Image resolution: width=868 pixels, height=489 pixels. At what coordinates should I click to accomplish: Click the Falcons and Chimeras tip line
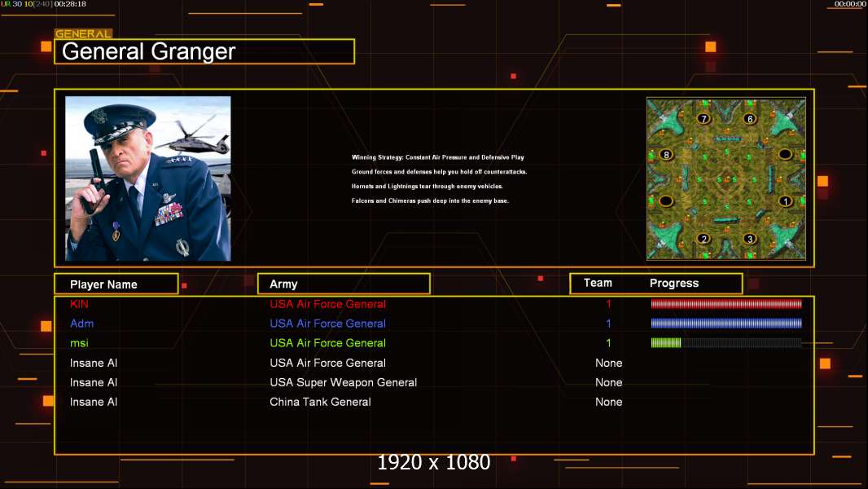point(430,200)
